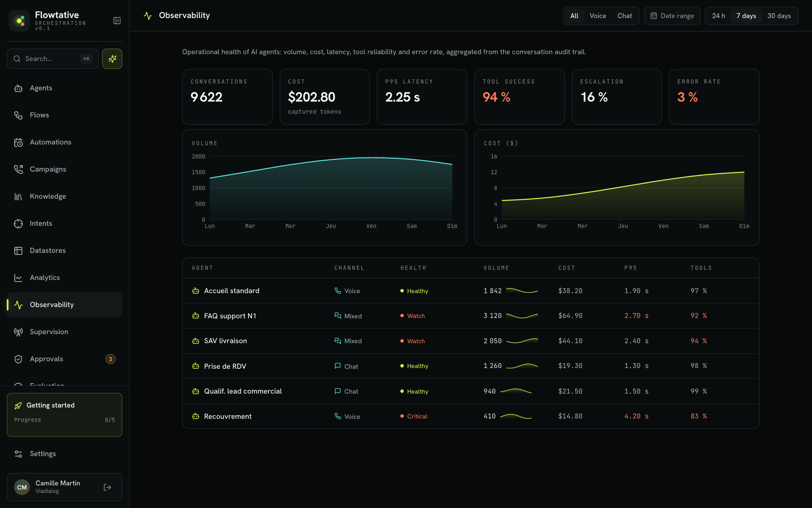Screen dimensions: 812x508
Task: Open the SAV livraison agent
Action: click(x=471, y=341)
